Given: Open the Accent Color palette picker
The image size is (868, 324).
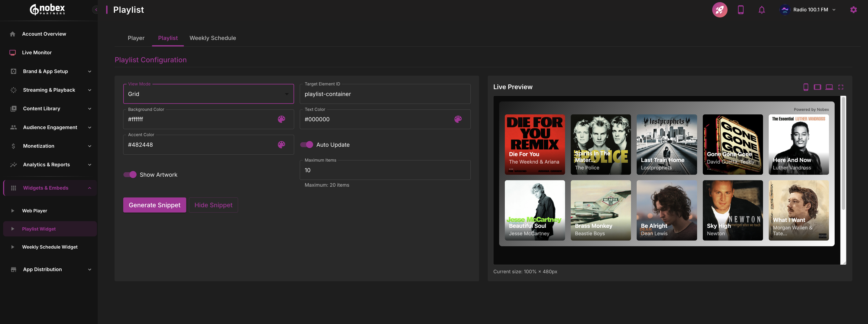Looking at the screenshot, I should tap(281, 145).
